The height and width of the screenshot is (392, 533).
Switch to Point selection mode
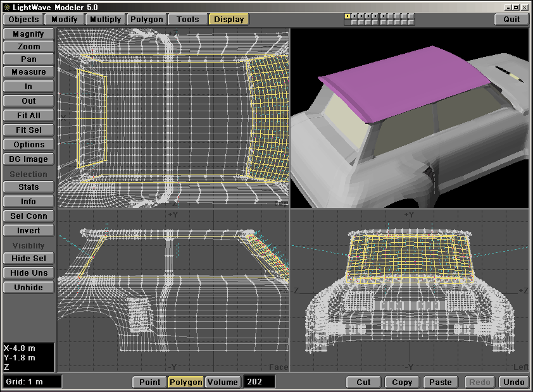pyautogui.click(x=149, y=382)
